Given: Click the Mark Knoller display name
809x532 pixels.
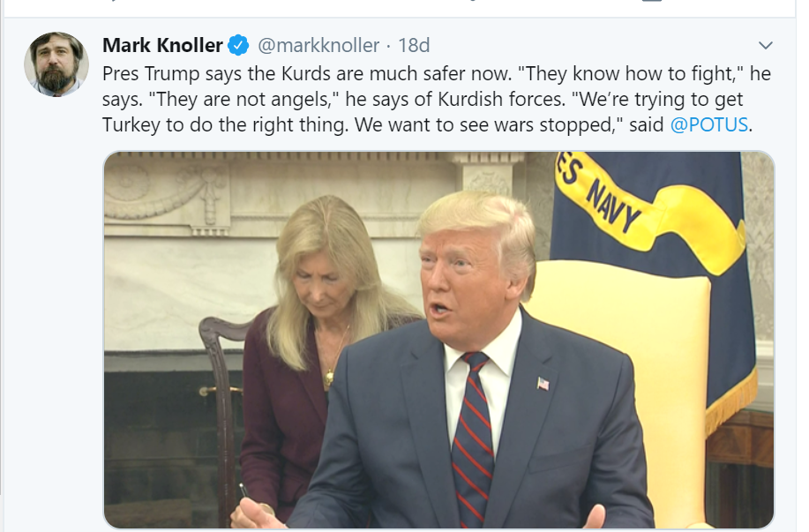Looking at the screenshot, I should coord(162,45).
